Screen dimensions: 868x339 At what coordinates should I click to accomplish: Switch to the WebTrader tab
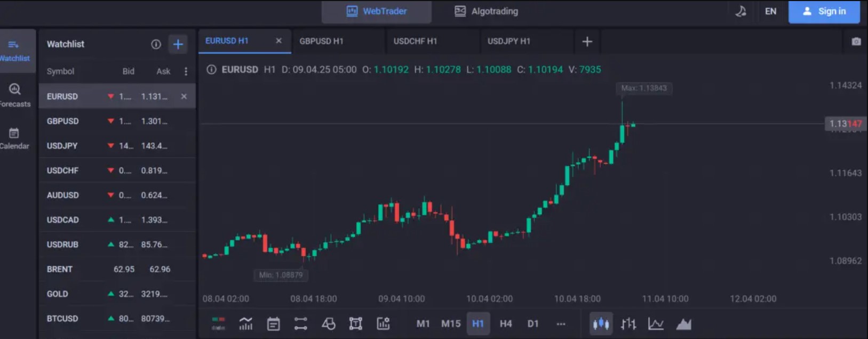coord(377,11)
